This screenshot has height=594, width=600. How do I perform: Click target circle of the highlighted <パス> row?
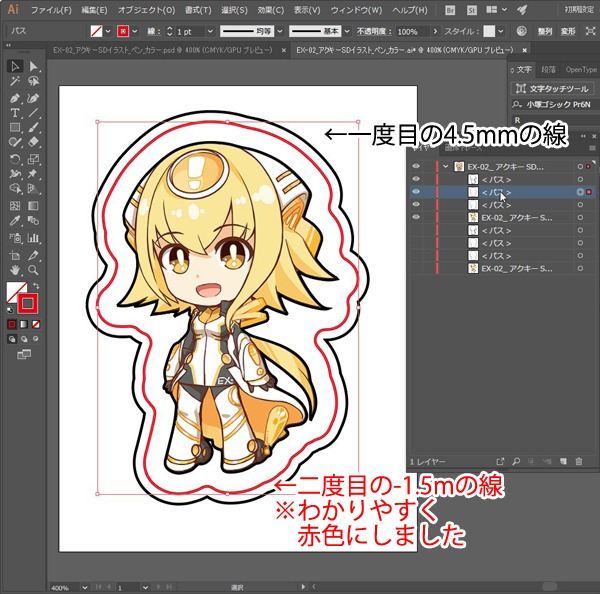tap(580, 192)
